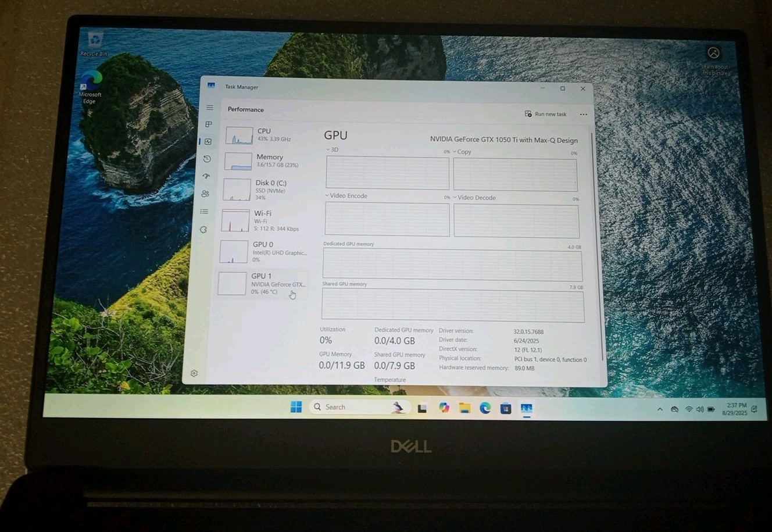Click the 3D engine usage graph
The height and width of the screenshot is (532, 772).
point(387,173)
